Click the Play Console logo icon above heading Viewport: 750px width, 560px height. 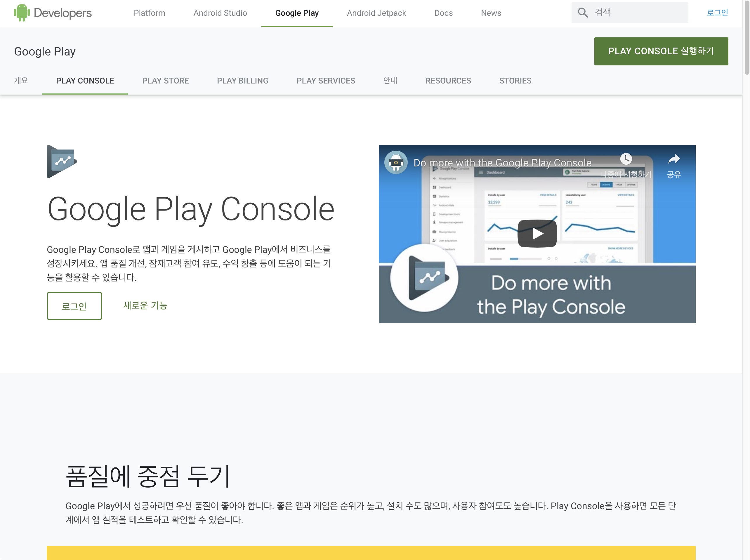[x=62, y=161]
